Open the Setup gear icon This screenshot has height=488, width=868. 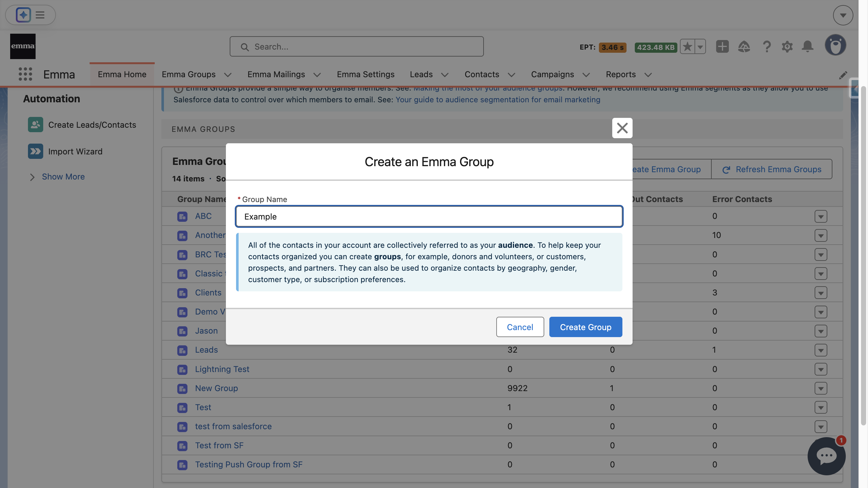point(787,46)
